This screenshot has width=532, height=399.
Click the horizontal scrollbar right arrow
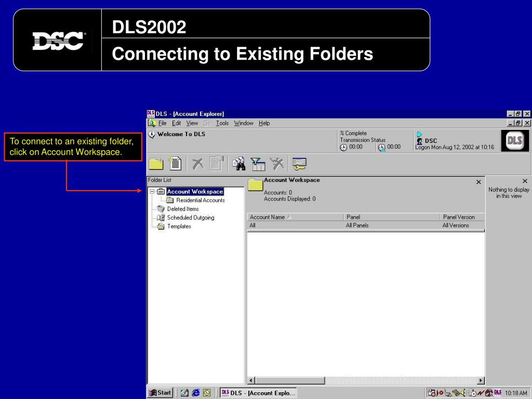pos(481,380)
